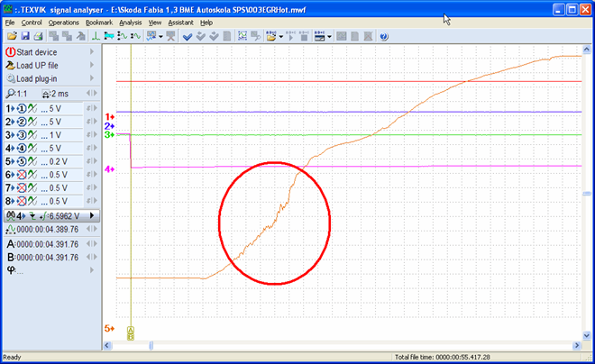
Task: Click the magenta channel 4 level marker
Action: tap(110, 169)
